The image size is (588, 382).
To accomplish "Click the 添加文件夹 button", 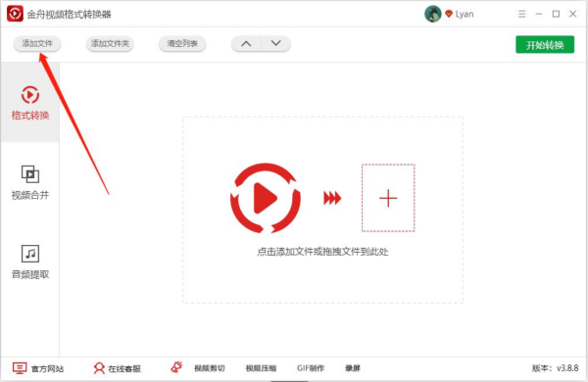I will tap(110, 44).
